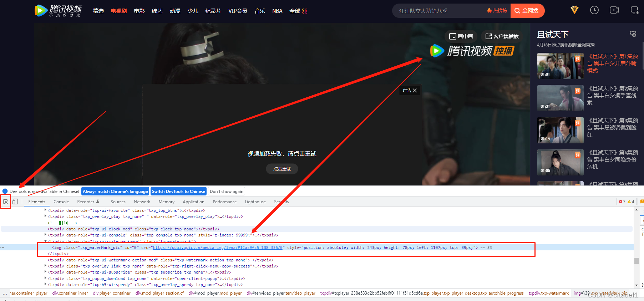Click the ellipsis on the selected DOM row
Image resolution: width=644 pixels, height=301 pixels.
[x=2, y=248]
